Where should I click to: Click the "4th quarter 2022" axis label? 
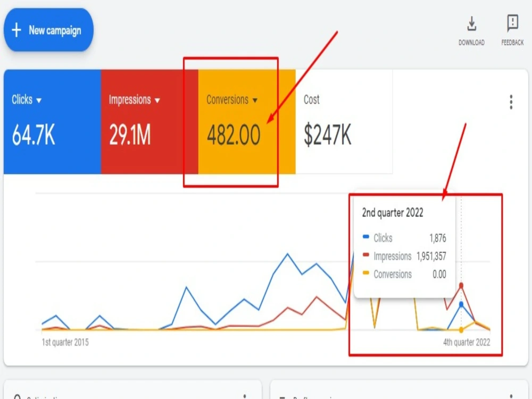click(467, 342)
